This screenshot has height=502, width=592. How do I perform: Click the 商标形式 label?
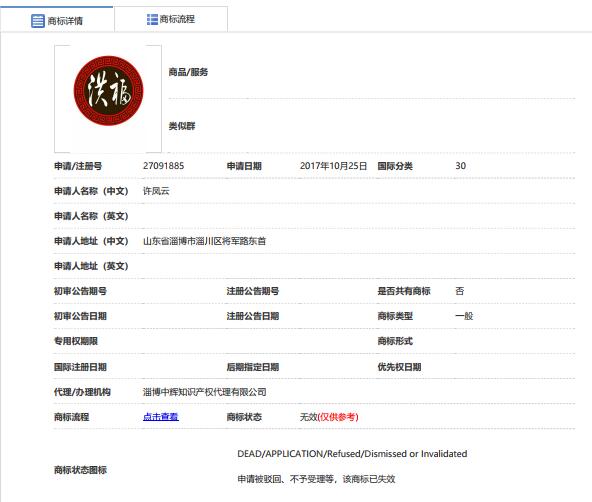point(395,341)
